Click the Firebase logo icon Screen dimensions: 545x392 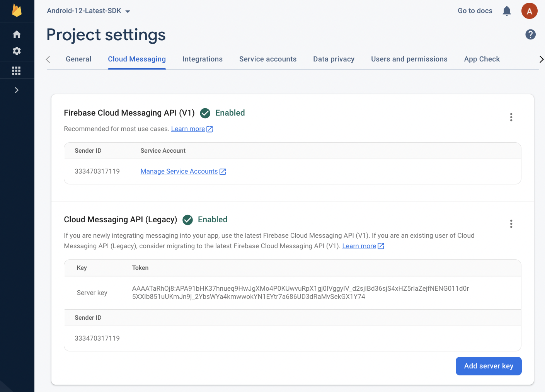[x=17, y=10]
